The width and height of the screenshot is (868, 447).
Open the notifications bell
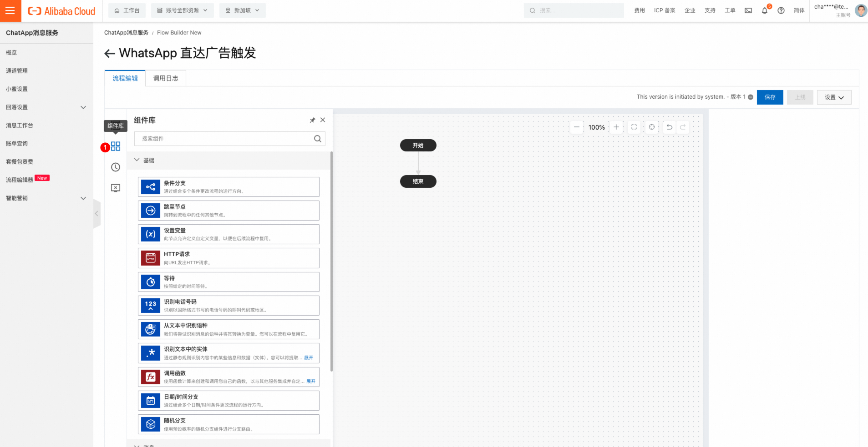tap(765, 10)
